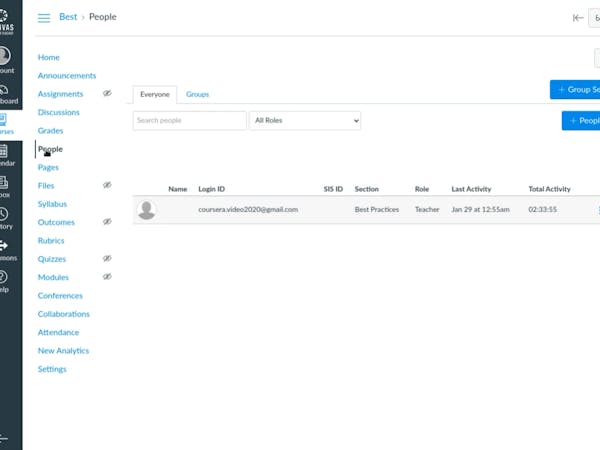The height and width of the screenshot is (450, 600).
Task: Open Attendance in course navigation
Action: [x=58, y=333]
